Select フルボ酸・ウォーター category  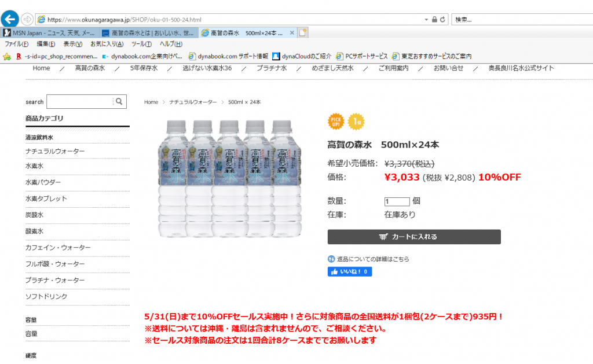pos(55,264)
